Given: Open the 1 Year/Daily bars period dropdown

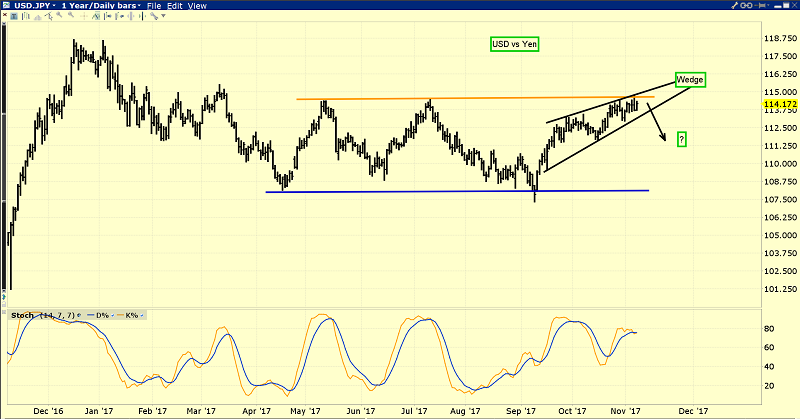Looking at the screenshot, I should (138, 6).
